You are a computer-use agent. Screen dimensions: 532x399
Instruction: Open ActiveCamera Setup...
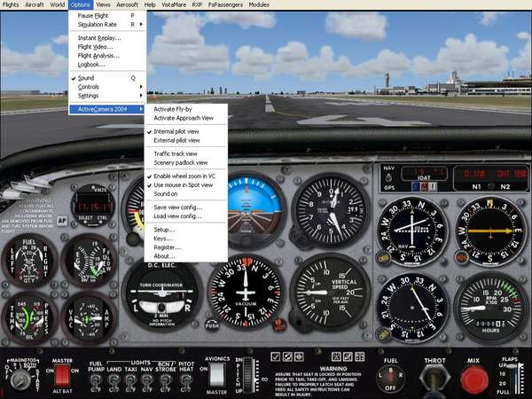[x=186, y=230]
